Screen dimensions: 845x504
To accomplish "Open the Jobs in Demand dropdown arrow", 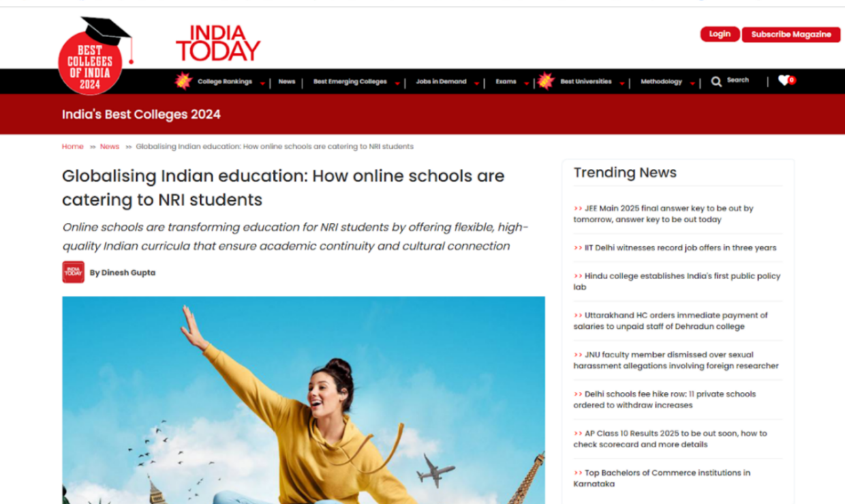I will click(476, 83).
